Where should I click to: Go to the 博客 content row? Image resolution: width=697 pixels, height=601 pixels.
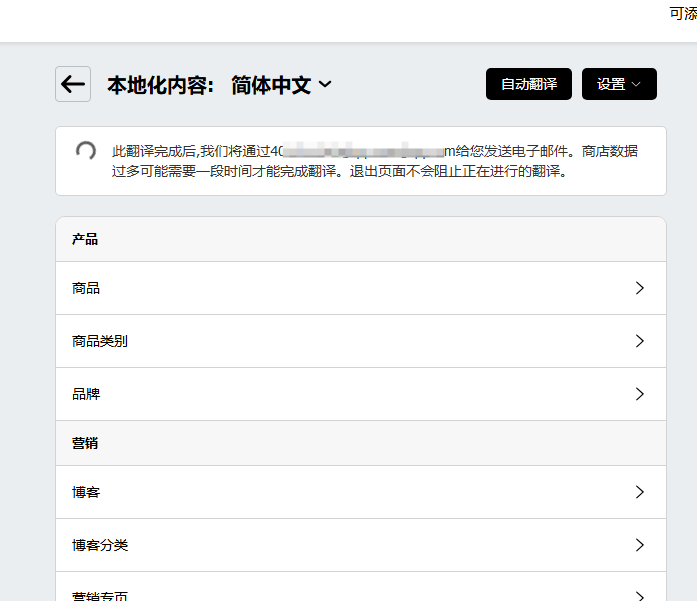[x=86, y=492]
